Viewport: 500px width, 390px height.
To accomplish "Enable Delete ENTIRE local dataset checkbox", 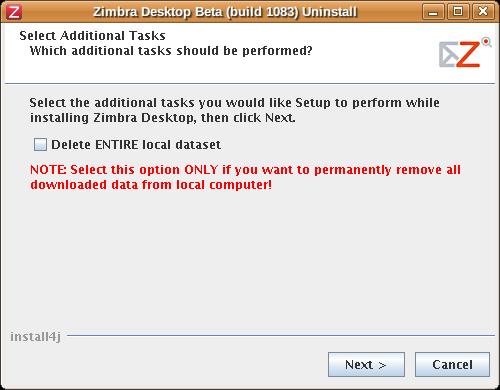I will pyautogui.click(x=40, y=145).
